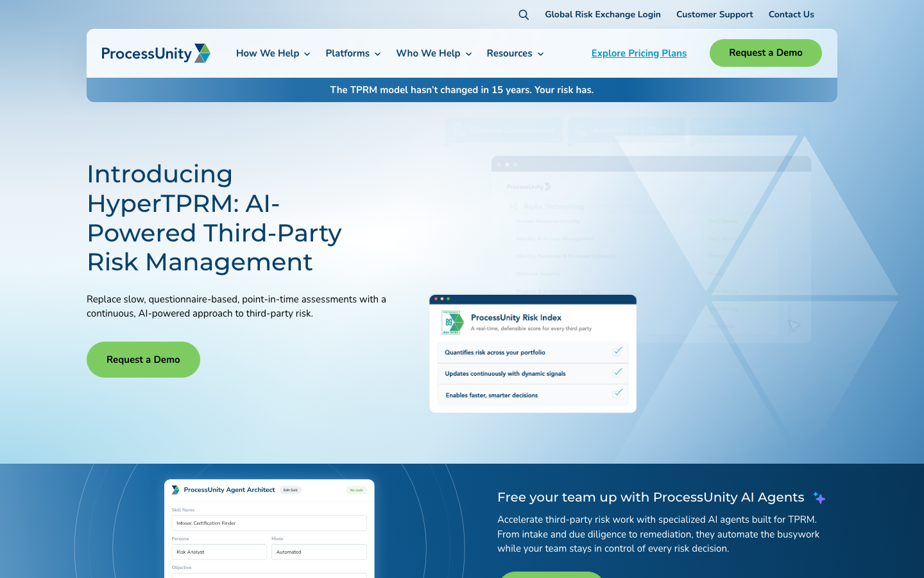Click the Introducing HyperTPRM headline
Screen dimensions: 924x578
(x=214, y=218)
